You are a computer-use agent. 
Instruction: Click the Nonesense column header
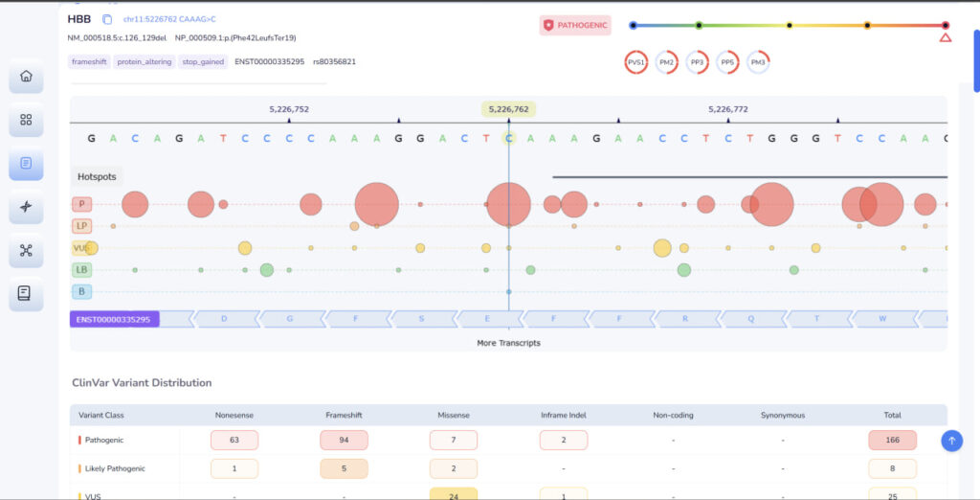click(234, 415)
